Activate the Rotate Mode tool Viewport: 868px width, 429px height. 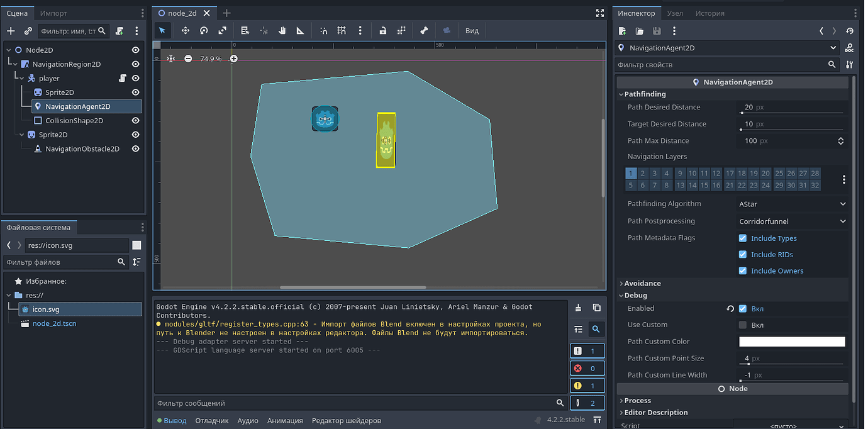point(204,30)
